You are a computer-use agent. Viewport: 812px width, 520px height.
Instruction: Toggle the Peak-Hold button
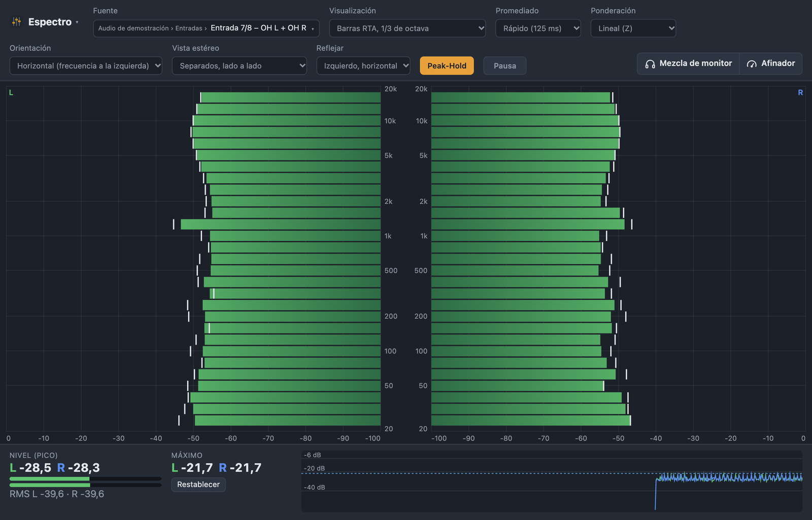(x=447, y=66)
